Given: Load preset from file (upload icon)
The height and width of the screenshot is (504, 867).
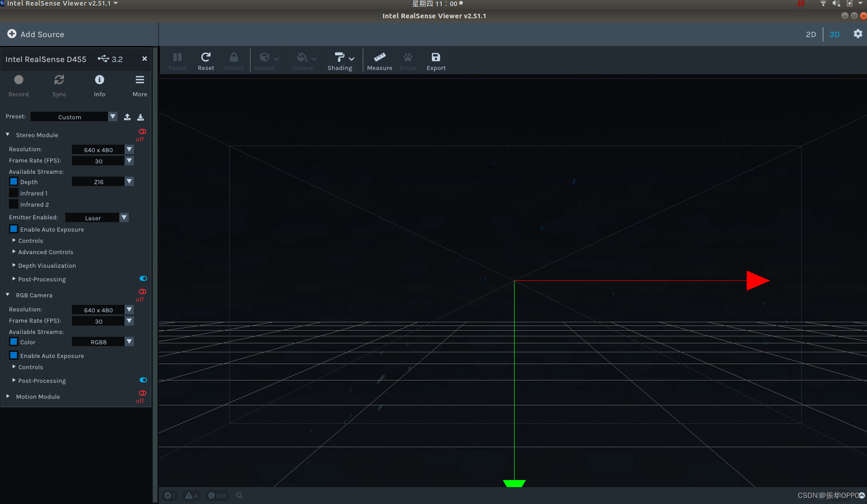Looking at the screenshot, I should pos(127,117).
